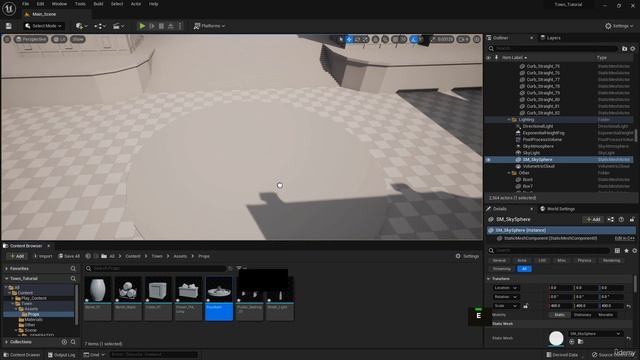Click the Add component button in Details
The height and width of the screenshot is (360, 640).
coord(593,220)
